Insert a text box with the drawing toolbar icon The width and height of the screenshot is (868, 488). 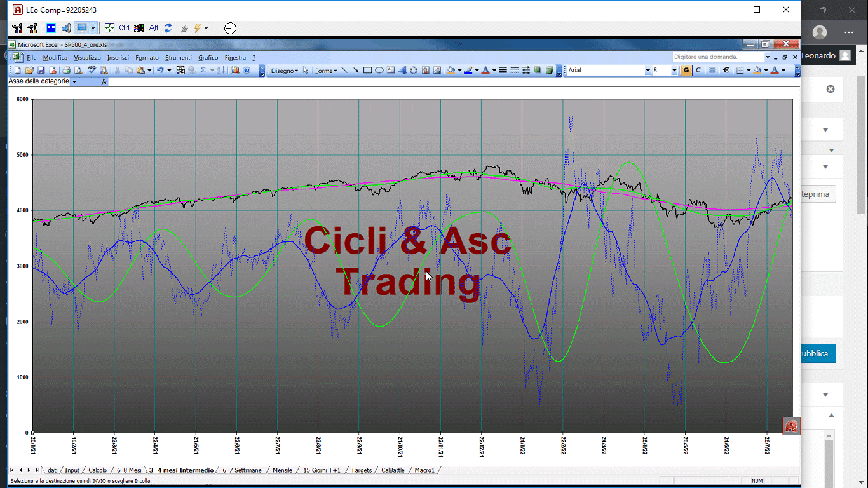390,70
